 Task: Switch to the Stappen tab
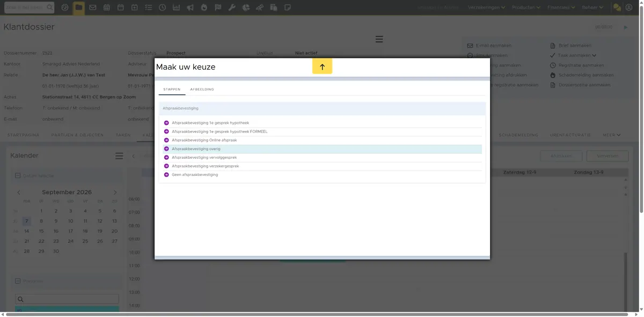pyautogui.click(x=172, y=90)
